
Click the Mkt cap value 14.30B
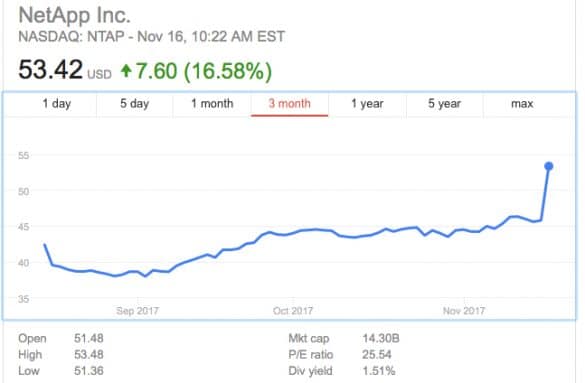381,338
